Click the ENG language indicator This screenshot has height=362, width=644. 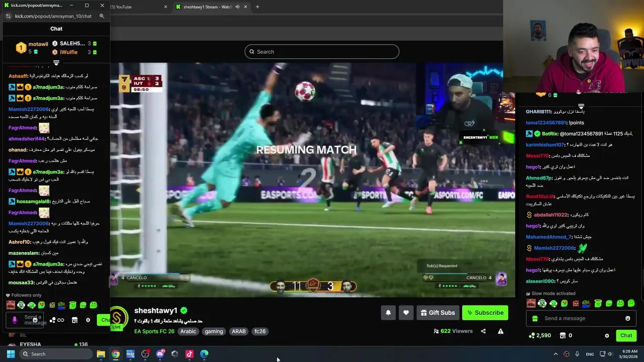(x=590, y=354)
